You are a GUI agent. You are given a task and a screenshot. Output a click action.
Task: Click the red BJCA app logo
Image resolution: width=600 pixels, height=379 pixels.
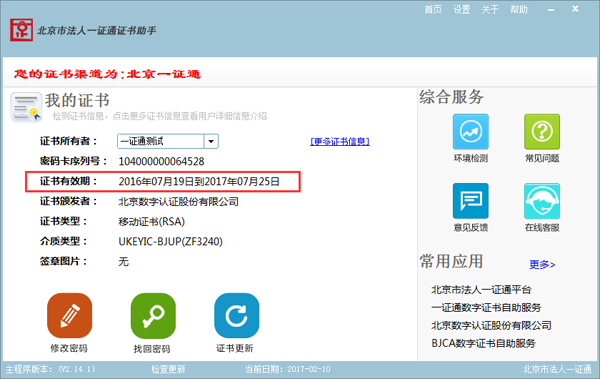point(21,30)
